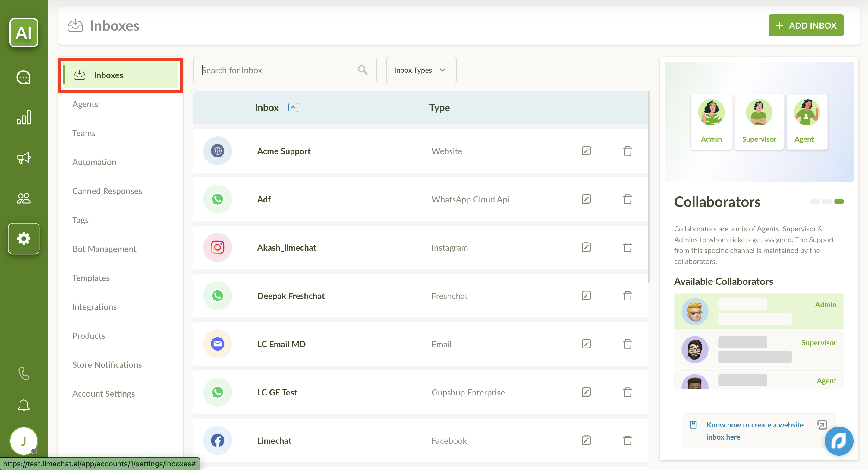Open the campaigns megaphone icon

coord(24,157)
